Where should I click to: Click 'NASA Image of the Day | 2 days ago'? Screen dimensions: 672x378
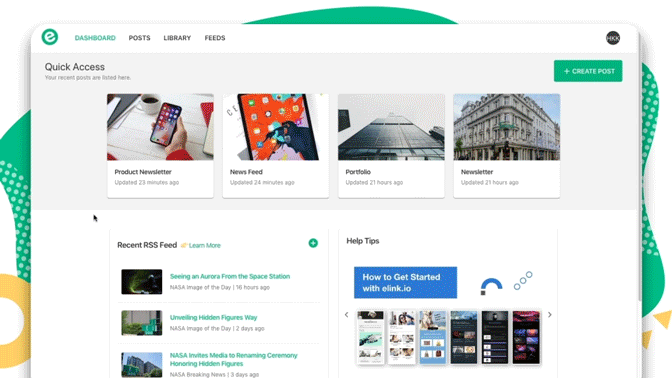(x=217, y=329)
